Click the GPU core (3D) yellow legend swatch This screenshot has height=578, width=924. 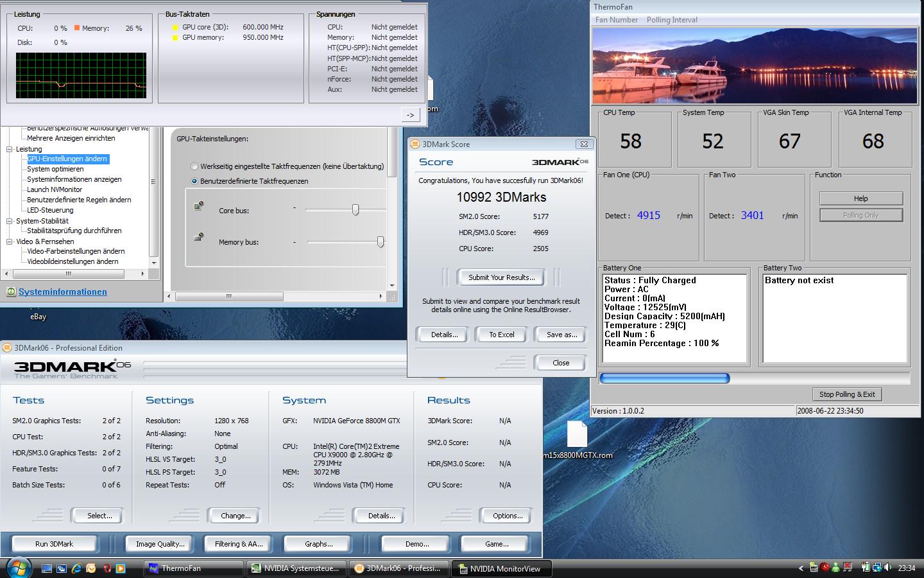[175, 28]
